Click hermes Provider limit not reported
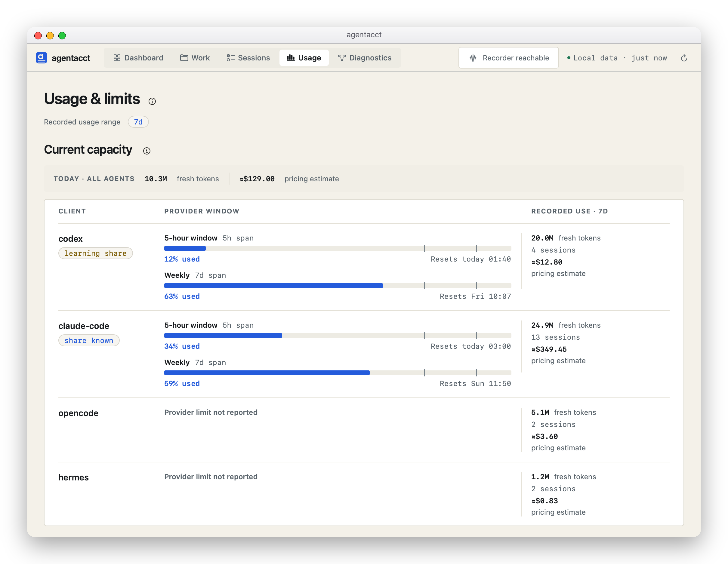 tap(211, 477)
